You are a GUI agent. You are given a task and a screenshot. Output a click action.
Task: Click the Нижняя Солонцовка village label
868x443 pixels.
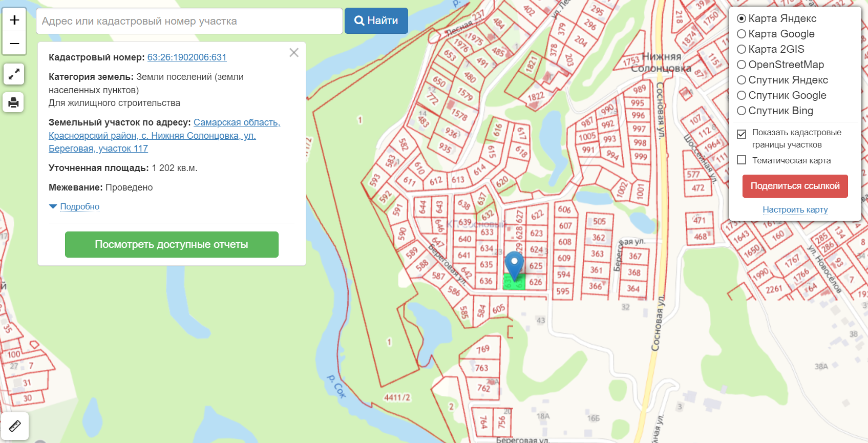tap(661, 62)
